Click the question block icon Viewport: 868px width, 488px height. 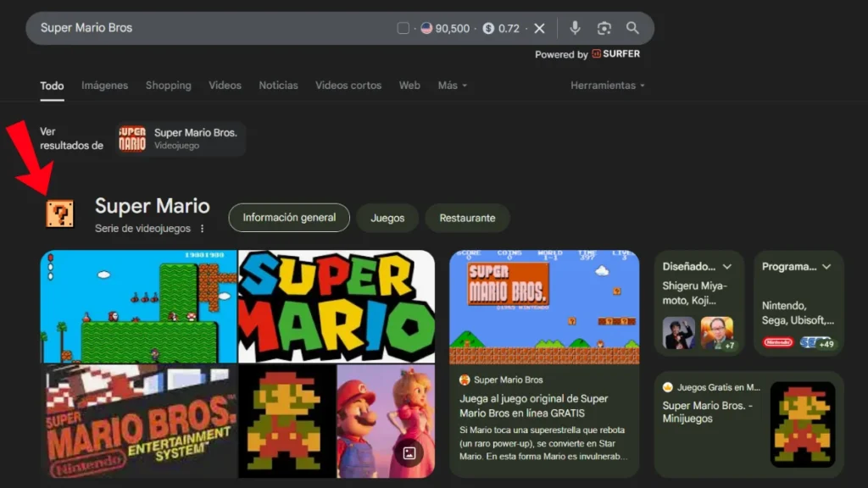coord(60,213)
